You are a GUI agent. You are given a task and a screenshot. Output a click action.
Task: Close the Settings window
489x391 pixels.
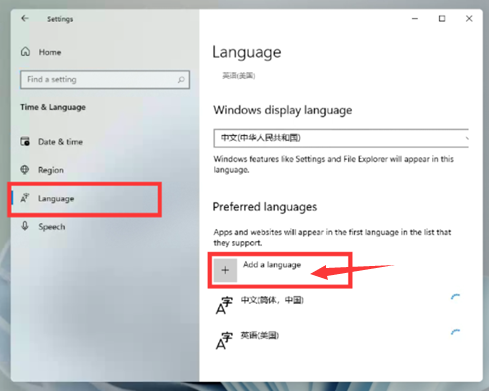469,19
